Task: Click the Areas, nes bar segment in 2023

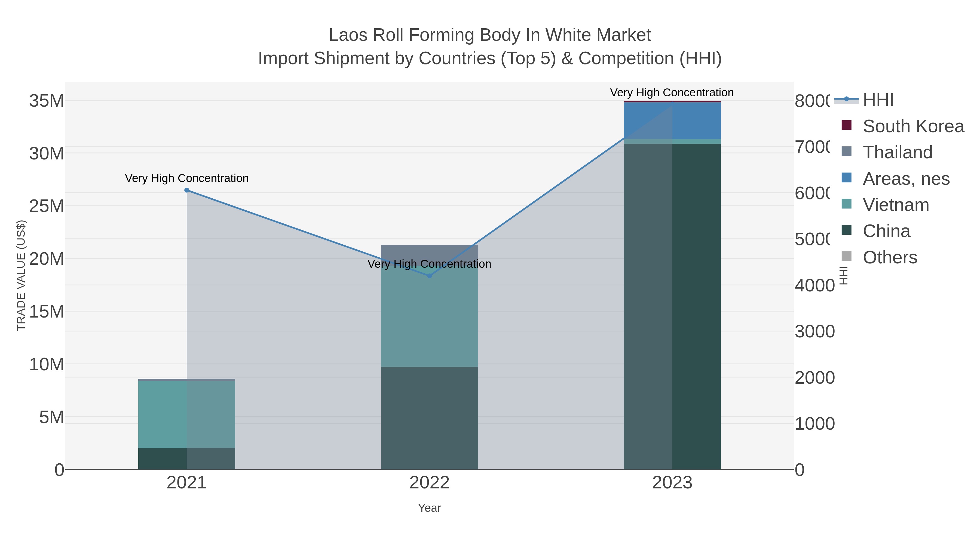Action: (672, 121)
